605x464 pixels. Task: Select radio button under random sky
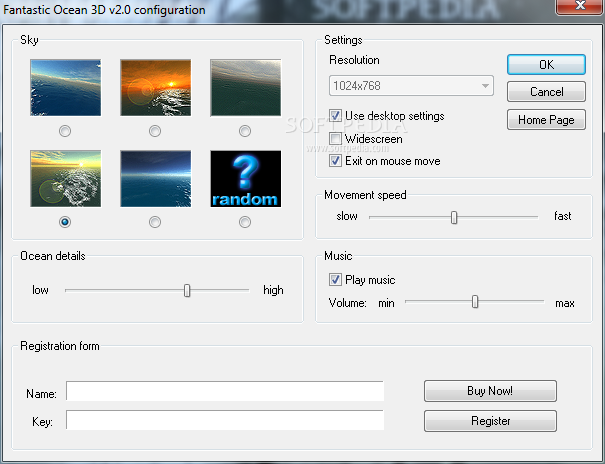tap(245, 222)
